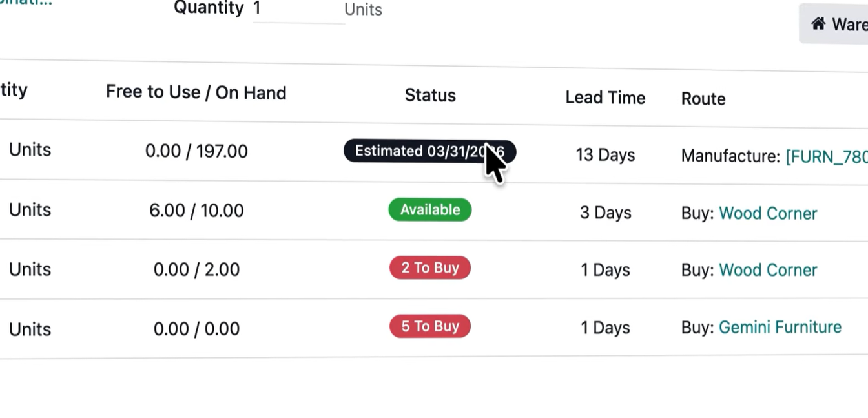This screenshot has height=418, width=868.
Task: Click the red 2 To Buy badge
Action: pos(430,268)
